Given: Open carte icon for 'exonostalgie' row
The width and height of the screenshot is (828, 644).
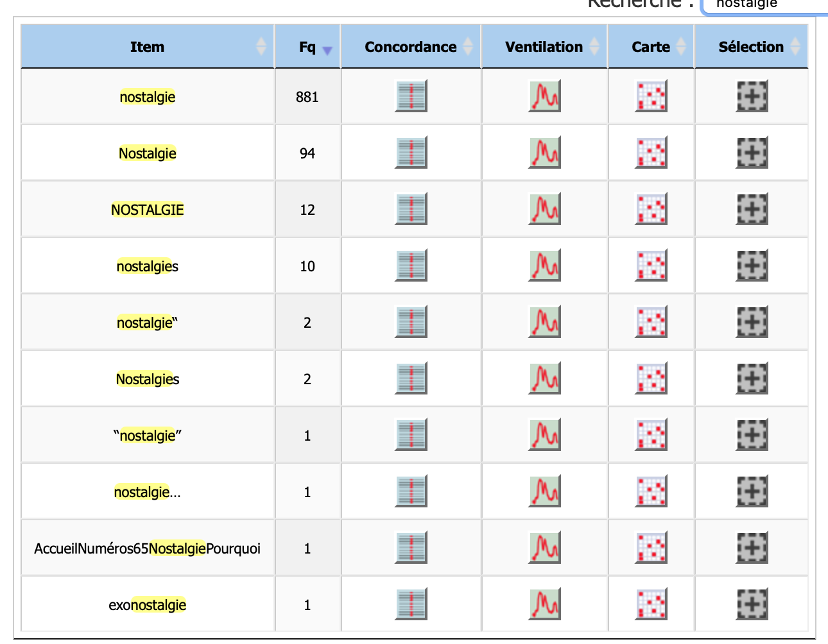Looking at the screenshot, I should [x=651, y=604].
